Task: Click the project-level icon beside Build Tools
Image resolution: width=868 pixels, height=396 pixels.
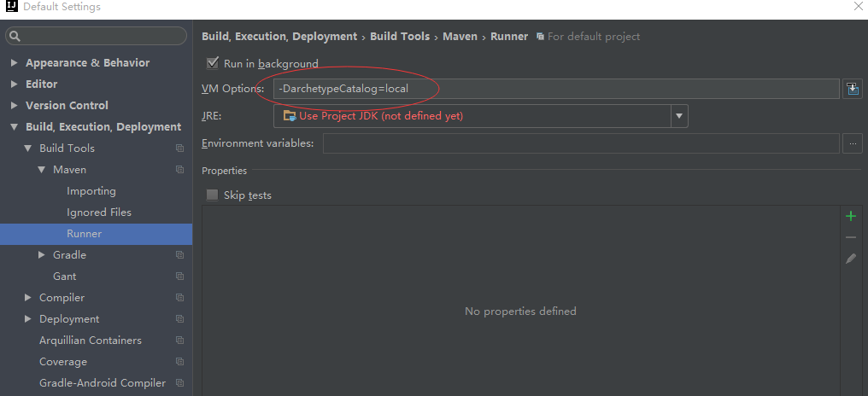Action: [179, 148]
